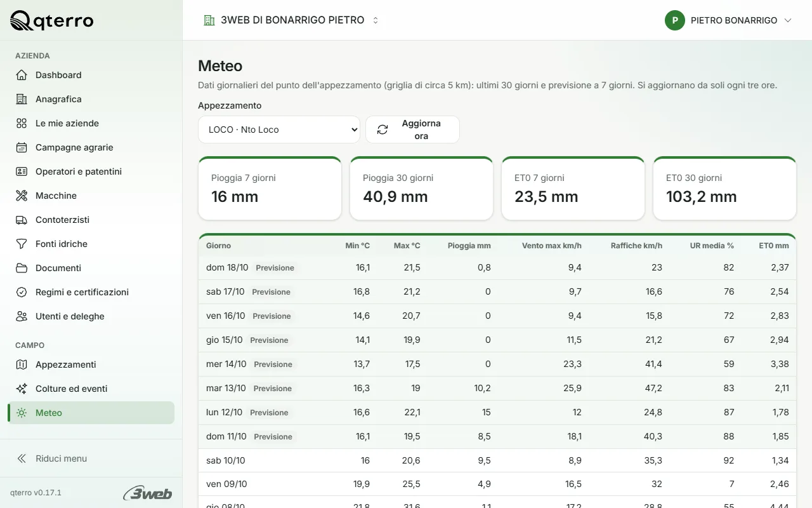Click the green P user avatar
This screenshot has width=812, height=508.
click(x=675, y=20)
